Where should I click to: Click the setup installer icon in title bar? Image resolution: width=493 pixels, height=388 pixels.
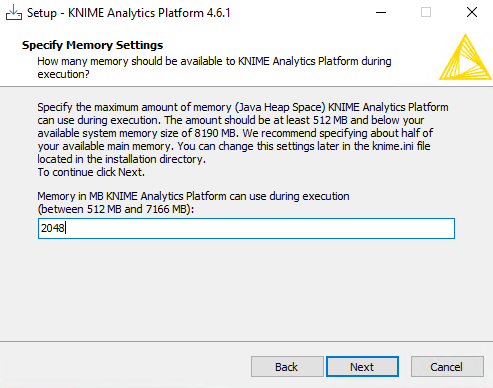point(14,12)
